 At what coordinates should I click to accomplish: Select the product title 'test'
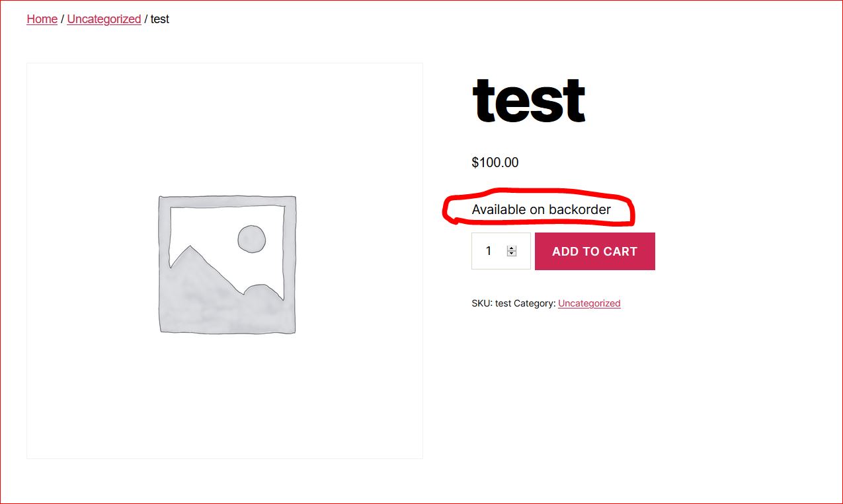click(528, 100)
